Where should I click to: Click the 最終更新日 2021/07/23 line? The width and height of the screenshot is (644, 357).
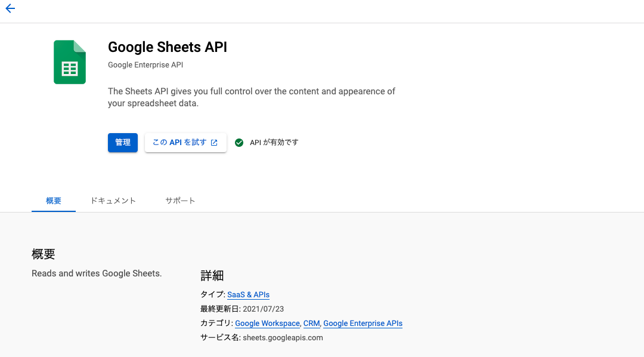coord(242,309)
